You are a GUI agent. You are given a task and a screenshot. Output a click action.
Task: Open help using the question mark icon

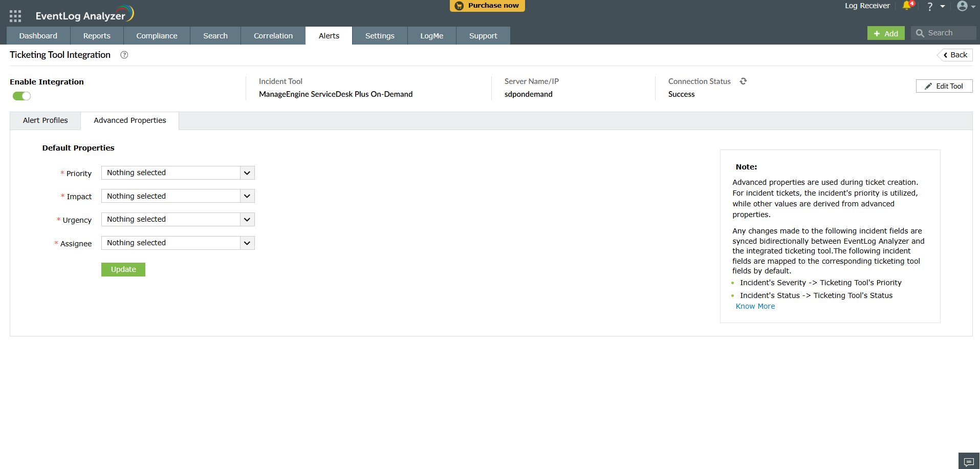tap(930, 7)
